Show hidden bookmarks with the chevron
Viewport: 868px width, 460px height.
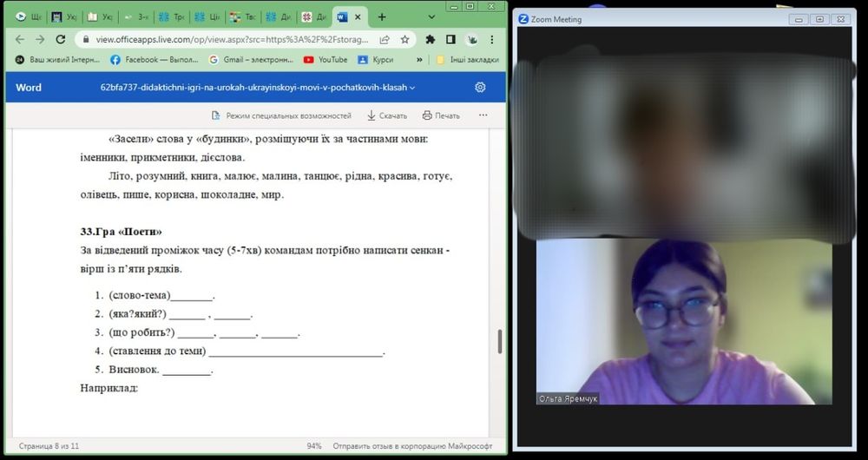419,60
